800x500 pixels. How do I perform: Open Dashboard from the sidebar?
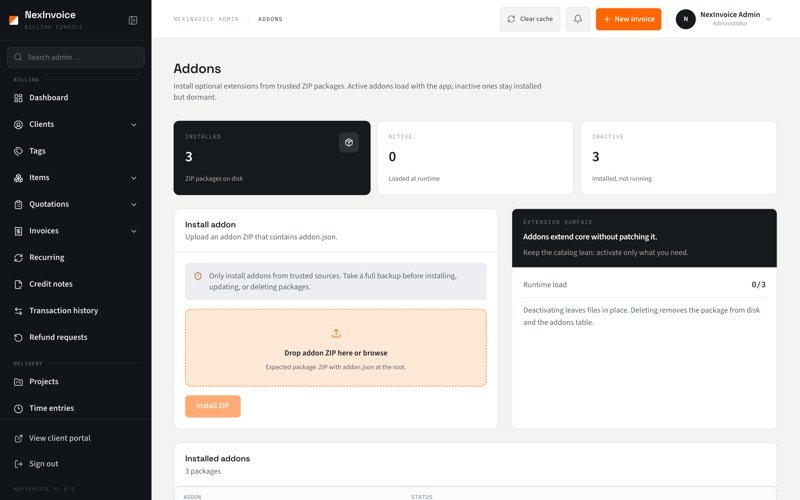click(x=76, y=97)
